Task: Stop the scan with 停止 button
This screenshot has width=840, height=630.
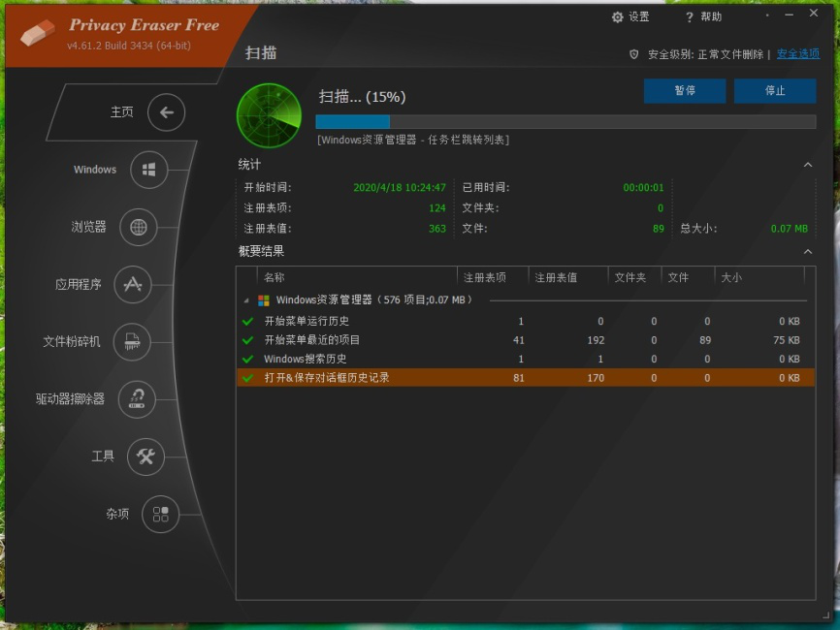Action: click(775, 91)
